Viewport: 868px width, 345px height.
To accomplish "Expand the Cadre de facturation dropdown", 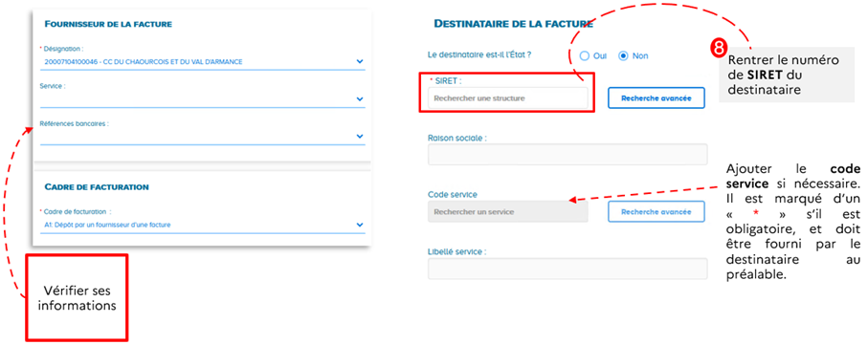I will pos(202,225).
